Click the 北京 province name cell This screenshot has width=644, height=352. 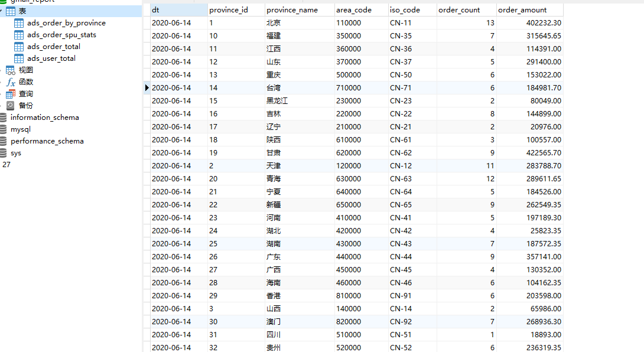(300, 23)
